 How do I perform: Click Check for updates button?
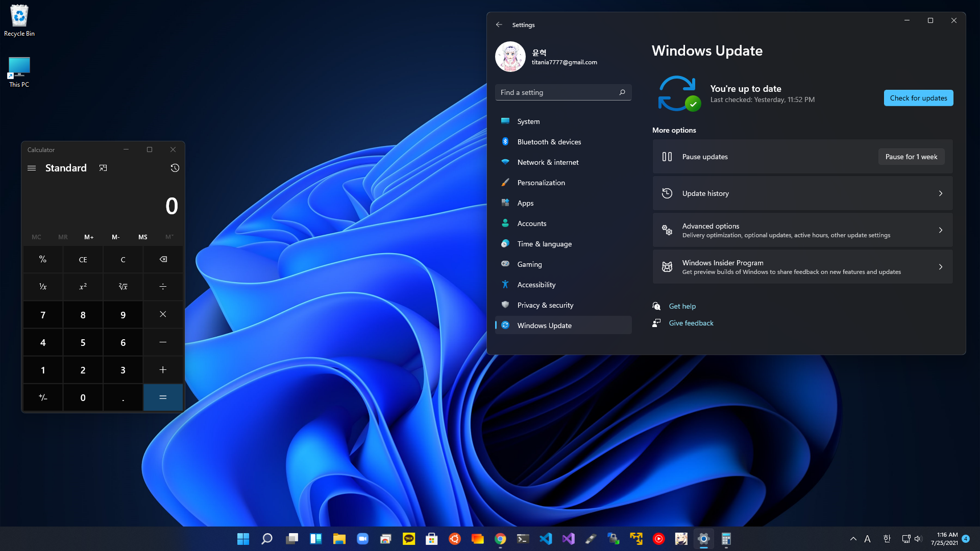coord(918,98)
